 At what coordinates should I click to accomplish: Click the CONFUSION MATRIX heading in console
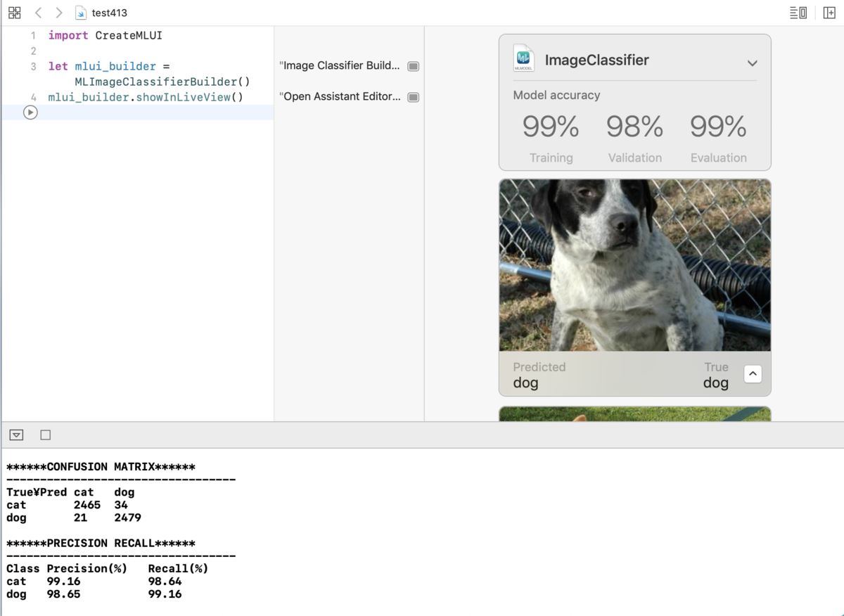101,467
